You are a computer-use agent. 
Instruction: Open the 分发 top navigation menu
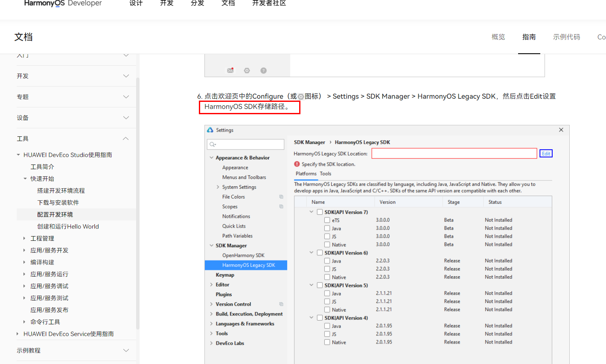[x=198, y=3]
